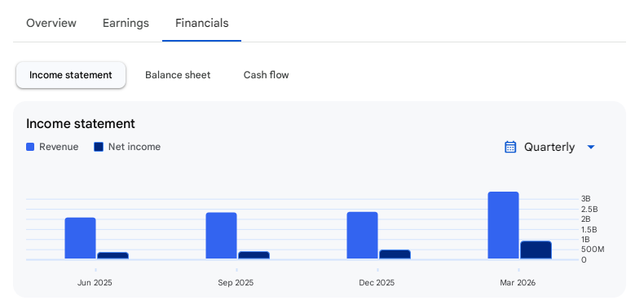The image size is (644, 305).
Task: Click the Sep 2025 axis label
Action: (236, 283)
